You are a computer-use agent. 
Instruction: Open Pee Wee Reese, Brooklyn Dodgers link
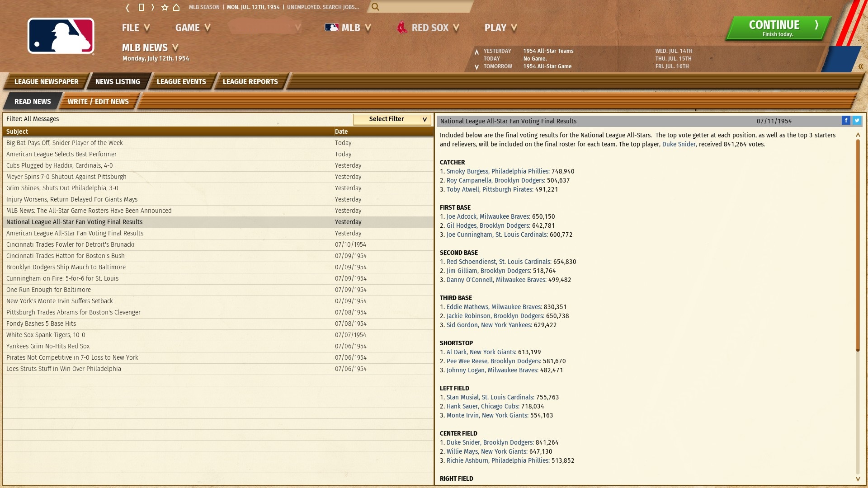click(x=493, y=361)
